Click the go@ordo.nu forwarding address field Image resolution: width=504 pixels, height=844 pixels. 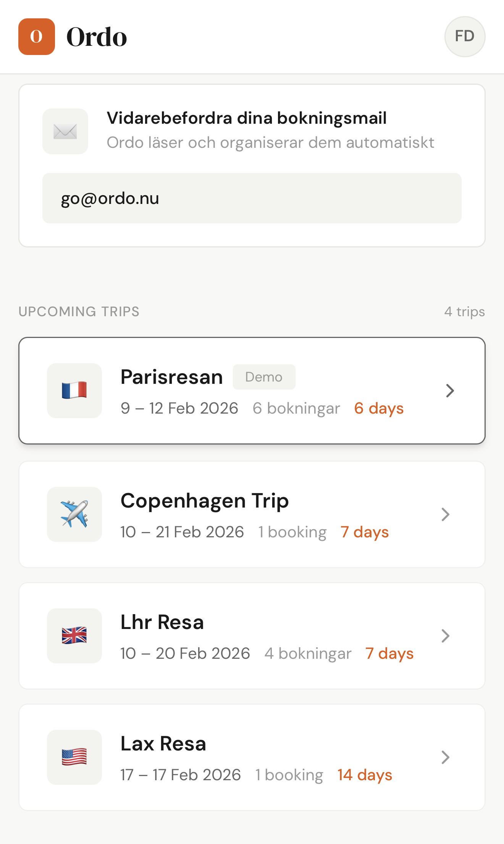(252, 198)
